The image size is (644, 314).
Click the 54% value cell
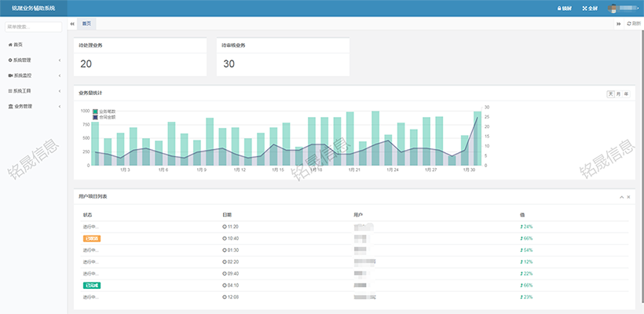526,250
